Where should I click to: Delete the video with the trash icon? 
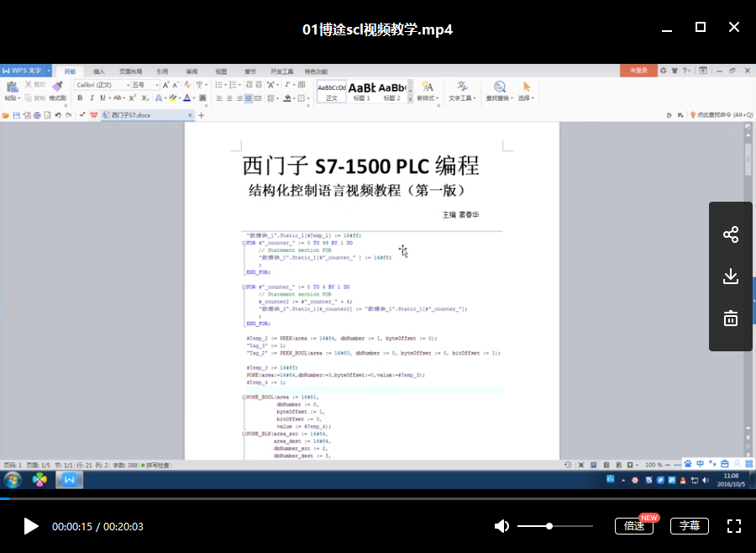(731, 319)
